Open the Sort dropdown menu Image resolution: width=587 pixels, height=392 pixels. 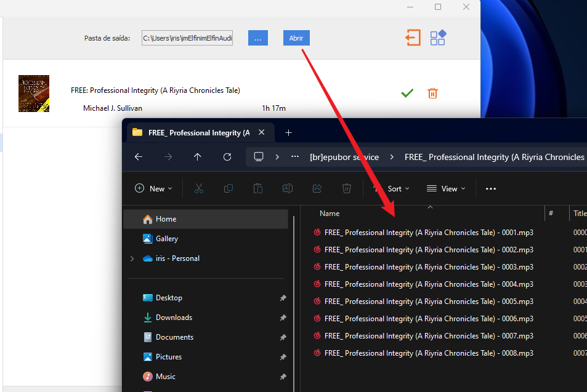coord(391,188)
